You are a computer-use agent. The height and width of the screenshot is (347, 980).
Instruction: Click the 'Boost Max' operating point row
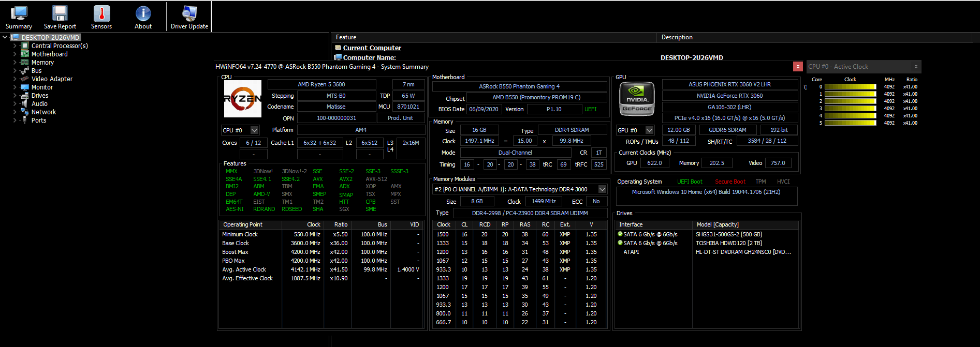click(321, 252)
